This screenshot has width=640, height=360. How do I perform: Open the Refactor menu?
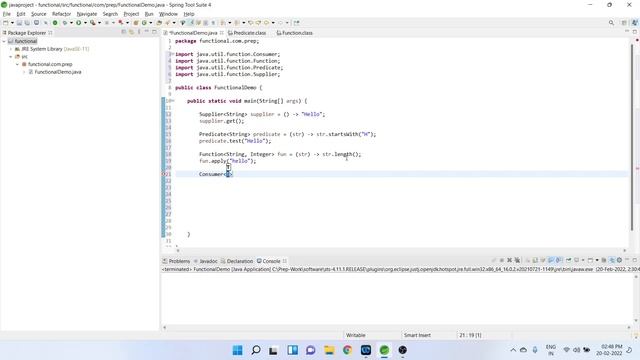61,14
